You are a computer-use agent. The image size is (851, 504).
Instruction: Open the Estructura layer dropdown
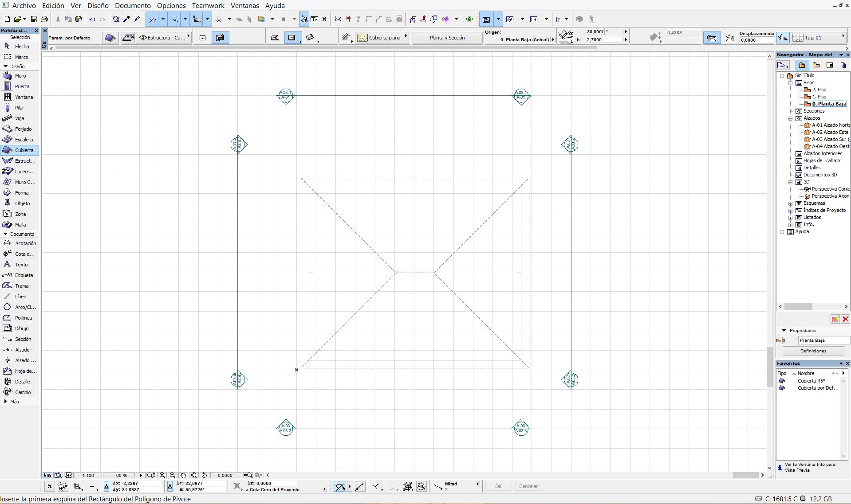(x=165, y=38)
